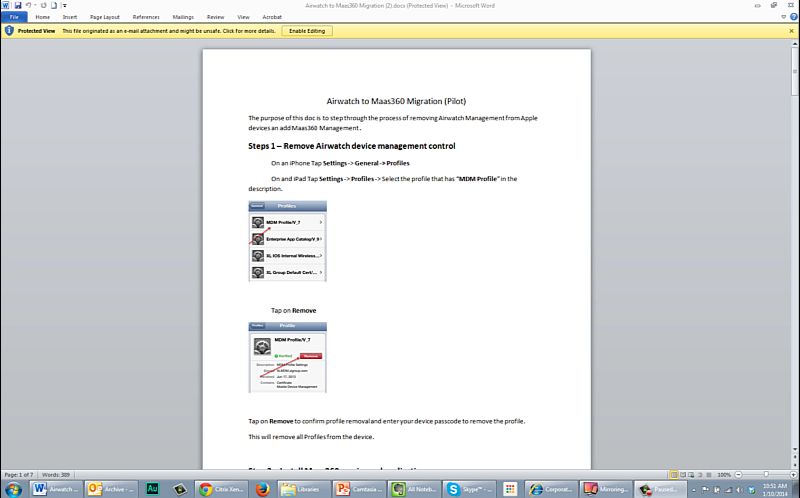Open Outlook 'Archive' from the taskbar
Screen dimensions: 800x498
111,489
